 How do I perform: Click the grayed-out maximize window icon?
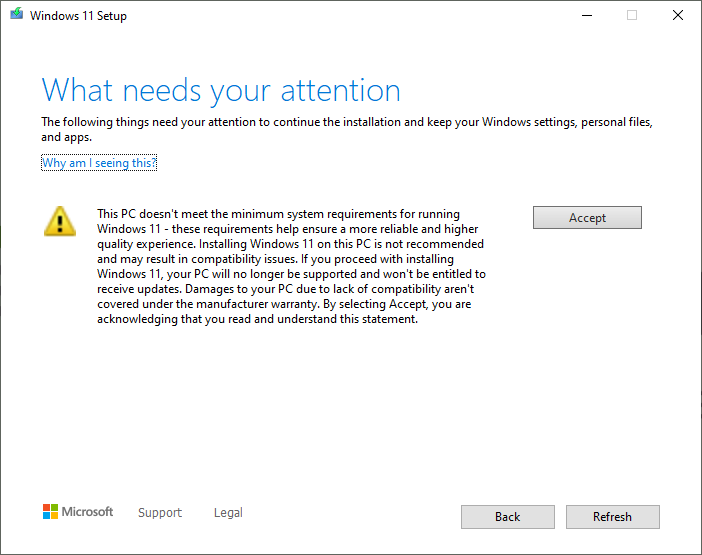click(632, 16)
